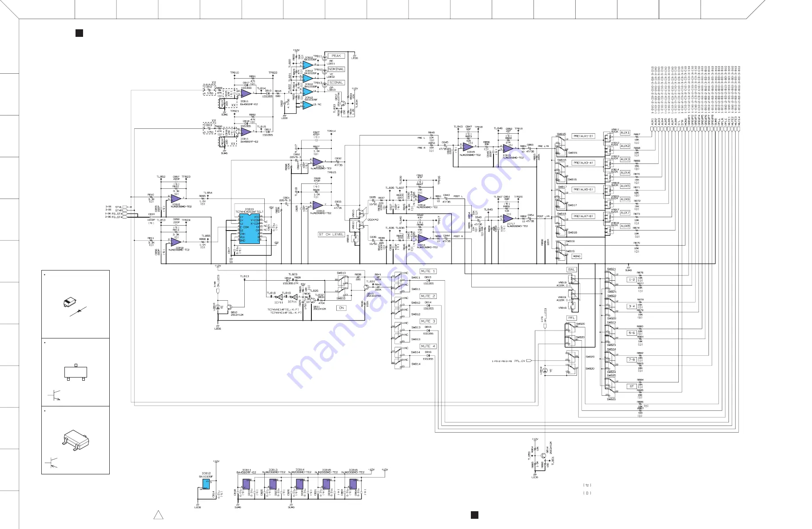Image resolution: width=812 pixels, height=529 pixels.
Task: Click the MONO switch label box
Action: (577, 256)
